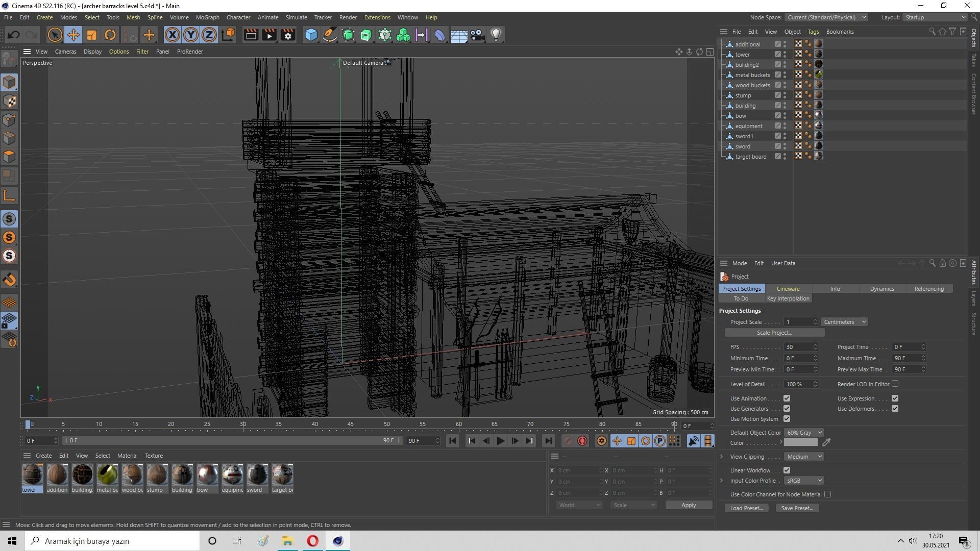Uncheck Use Motion System checkbox

click(787, 419)
